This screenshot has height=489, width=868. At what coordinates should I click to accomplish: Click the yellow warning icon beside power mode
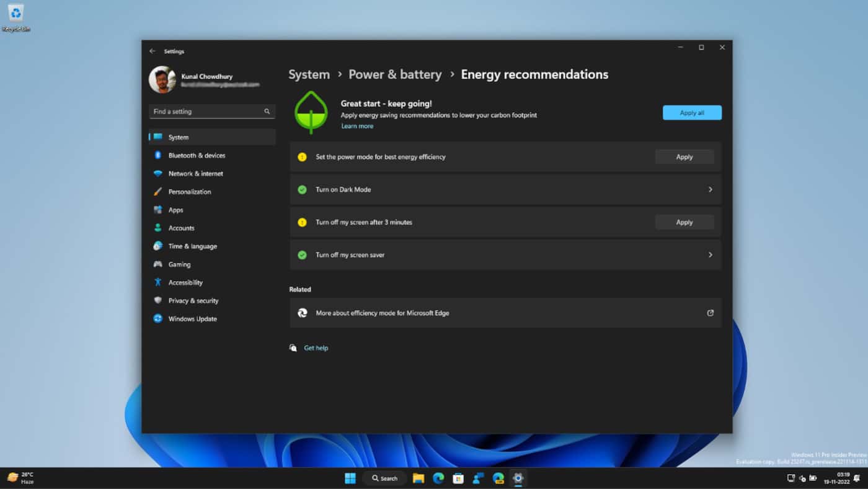pyautogui.click(x=302, y=157)
